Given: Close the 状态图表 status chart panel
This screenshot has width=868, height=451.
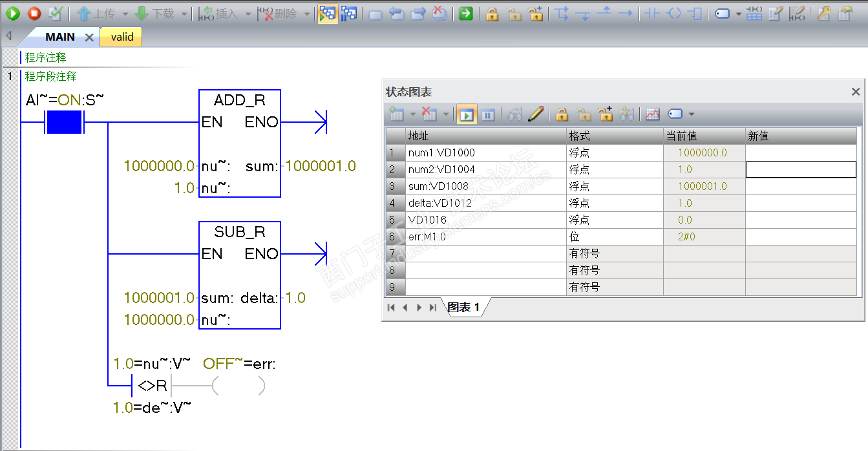Looking at the screenshot, I should pyautogui.click(x=855, y=92).
